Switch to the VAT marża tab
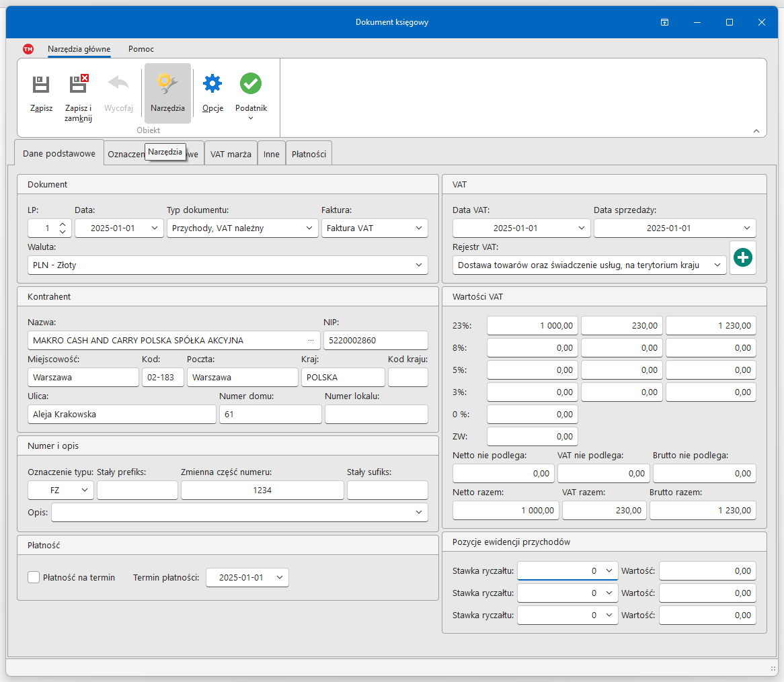784x682 pixels. (231, 154)
